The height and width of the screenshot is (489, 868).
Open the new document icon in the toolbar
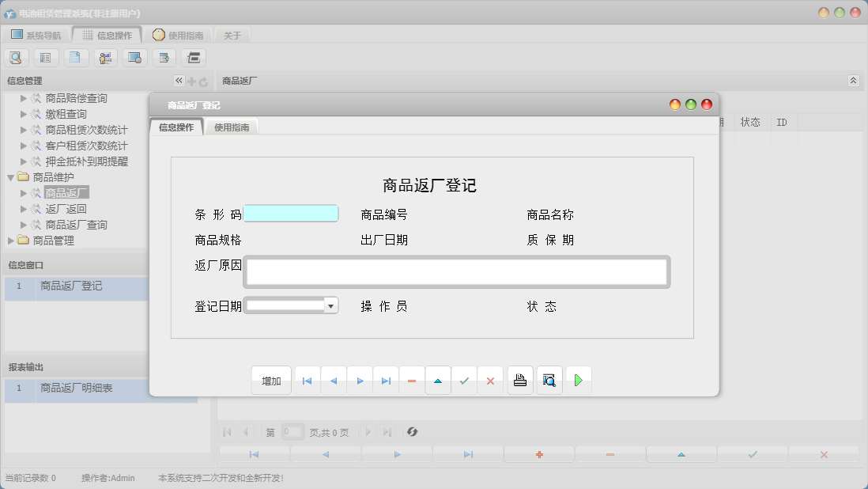pyautogui.click(x=74, y=57)
